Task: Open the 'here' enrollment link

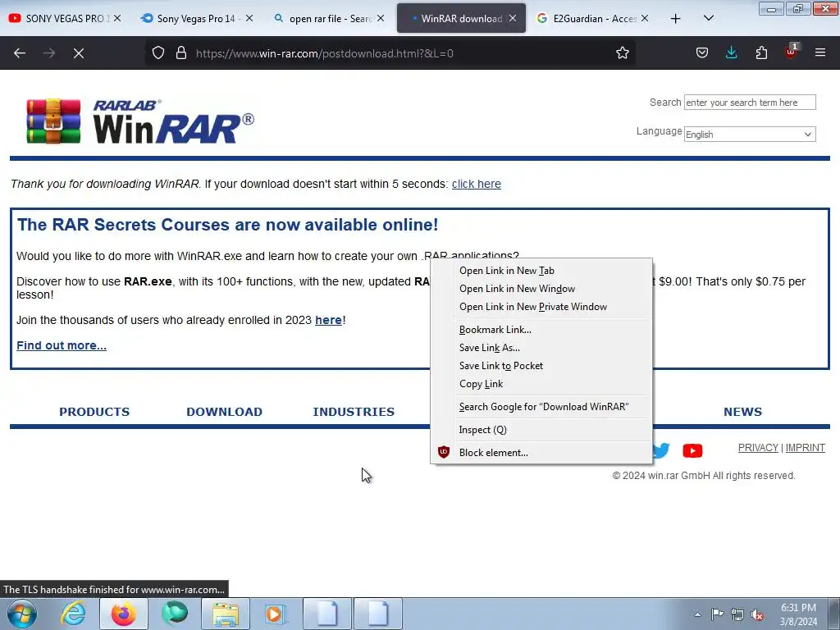Action: coord(328,320)
